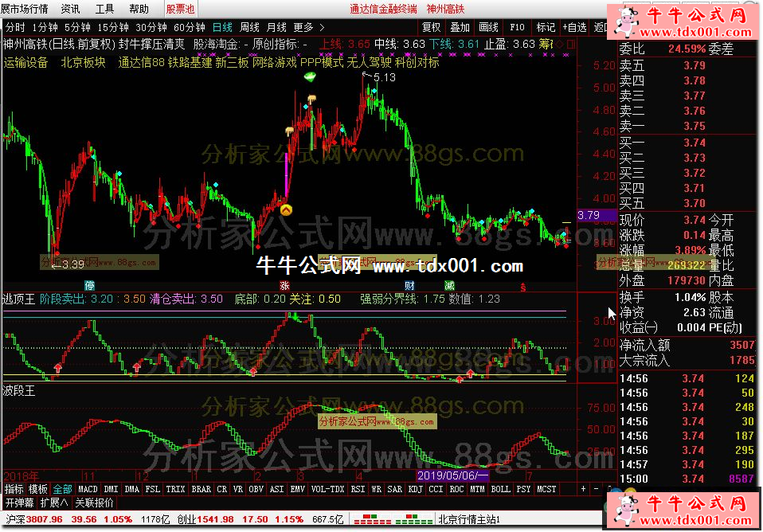Viewport: 763px width, 532px height.
Task: Open the 股票池 tab
Action: pos(180,9)
